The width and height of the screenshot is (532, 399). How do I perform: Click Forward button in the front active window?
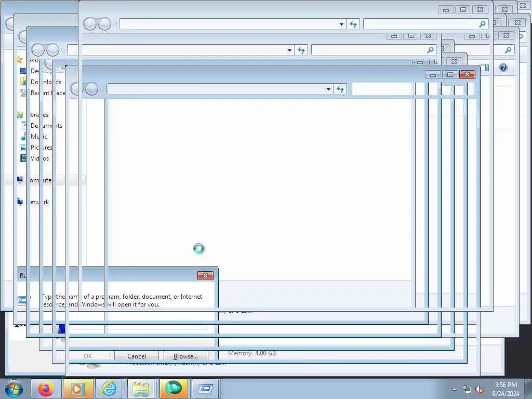click(91, 89)
